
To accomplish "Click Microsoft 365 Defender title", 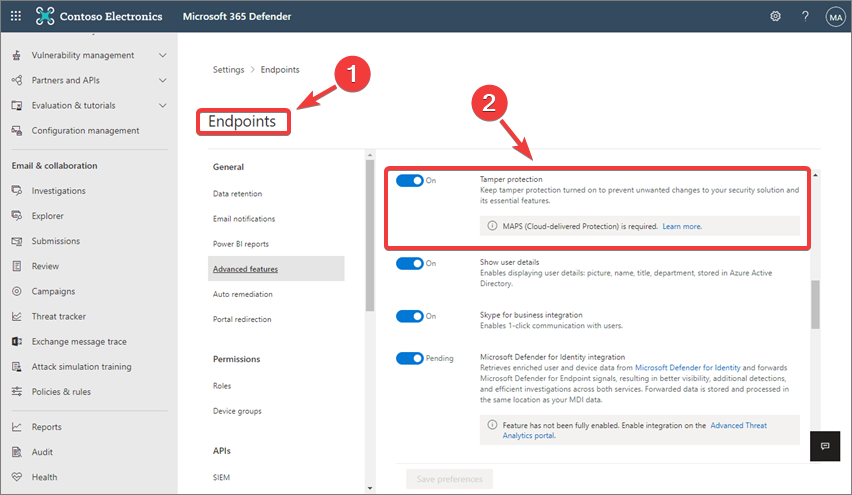I will coord(237,16).
